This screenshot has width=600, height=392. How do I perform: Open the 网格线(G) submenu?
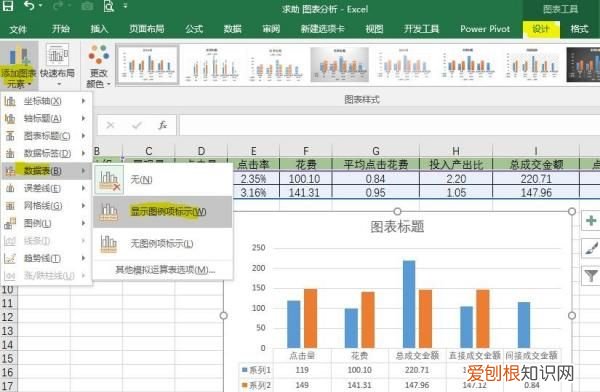46,206
